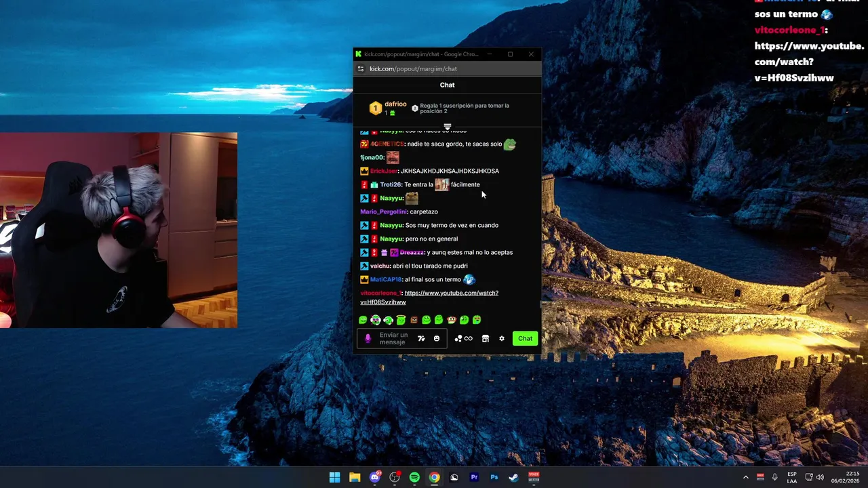The height and width of the screenshot is (488, 868).
Task: Select the green halo angel emote
Action: click(x=401, y=320)
